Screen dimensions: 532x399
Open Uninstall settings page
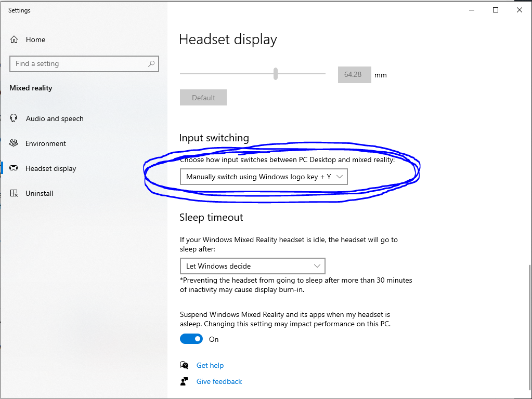click(39, 193)
